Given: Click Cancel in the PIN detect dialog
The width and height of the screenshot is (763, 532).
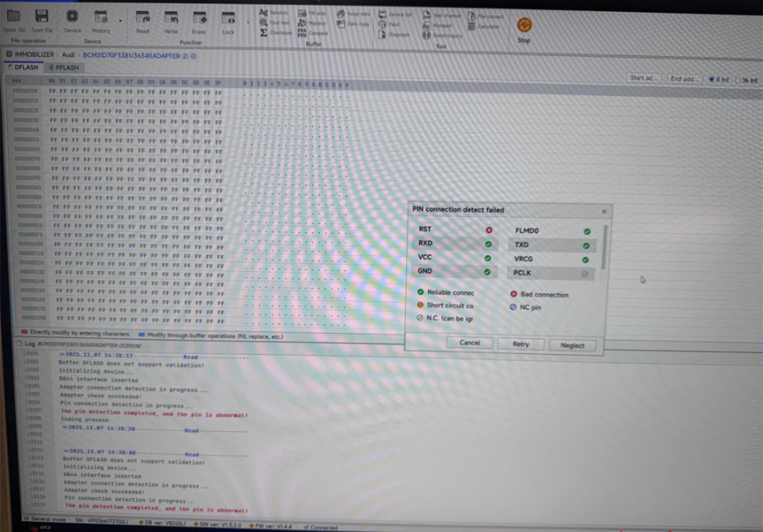Looking at the screenshot, I should 470,343.
